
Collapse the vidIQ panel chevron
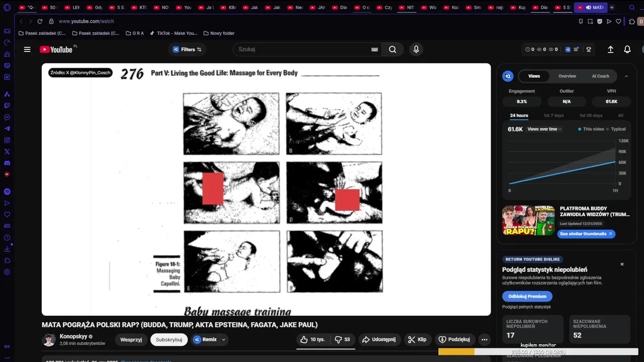pyautogui.click(x=626, y=76)
